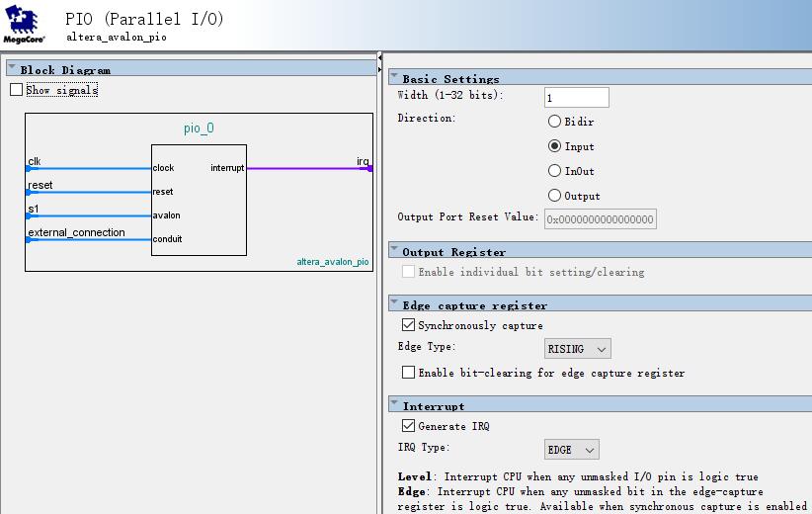This screenshot has height=514, width=812.
Task: Click the irq signal label
Action: (363, 161)
